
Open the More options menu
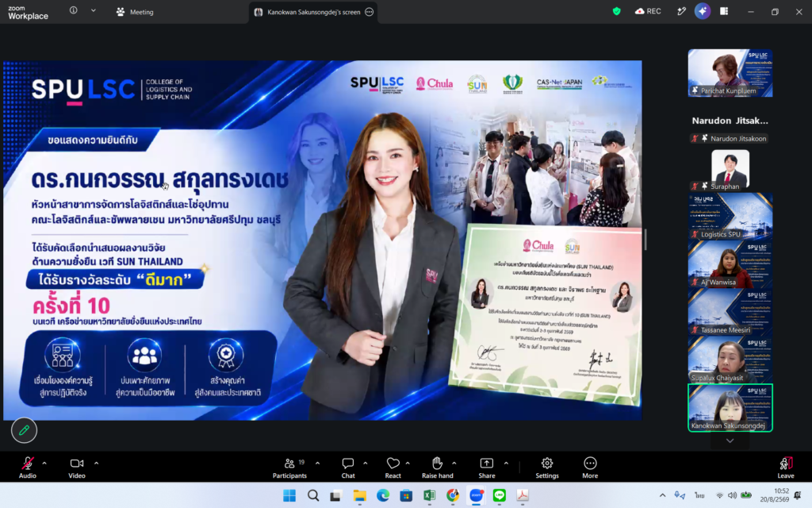[590, 467]
